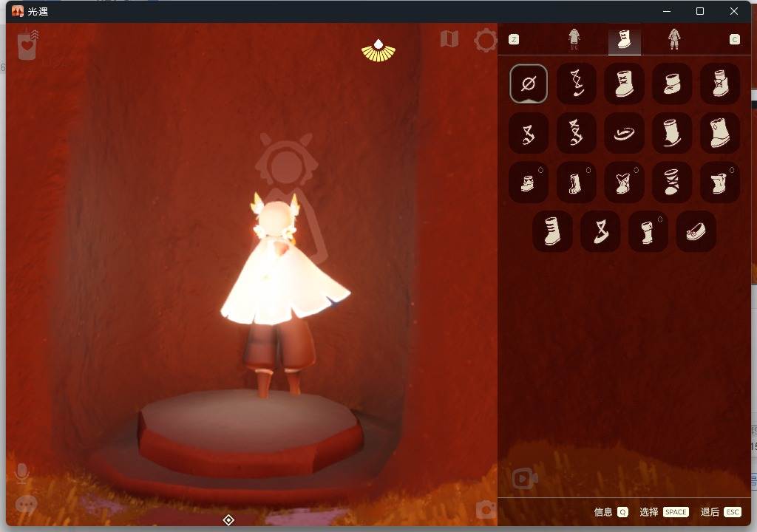Select the flat ring-shaped slipper

(x=624, y=133)
